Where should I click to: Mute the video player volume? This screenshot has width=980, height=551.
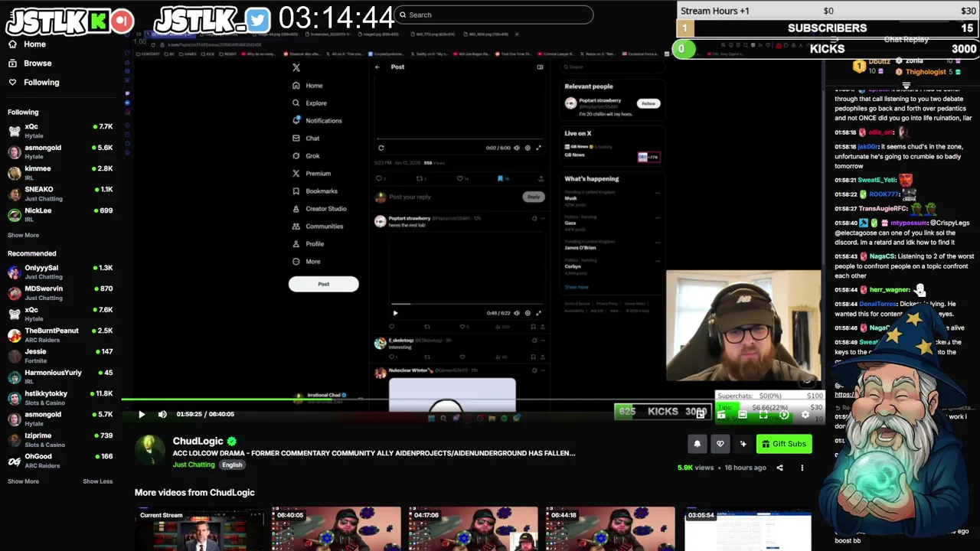pyautogui.click(x=162, y=414)
